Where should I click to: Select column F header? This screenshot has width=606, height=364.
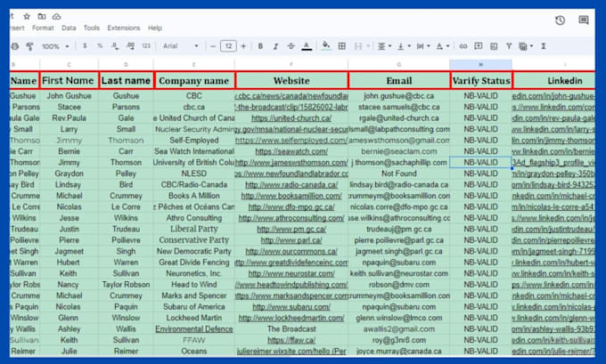click(291, 64)
